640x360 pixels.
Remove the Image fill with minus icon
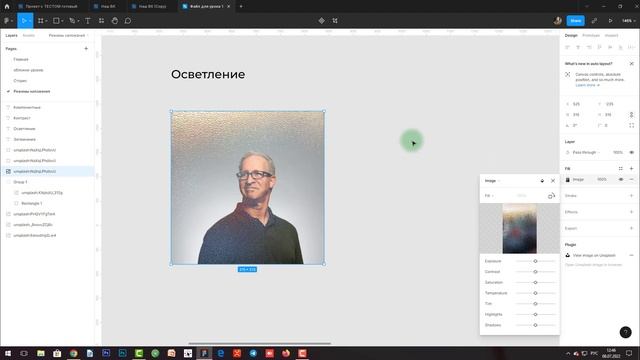(x=631, y=180)
